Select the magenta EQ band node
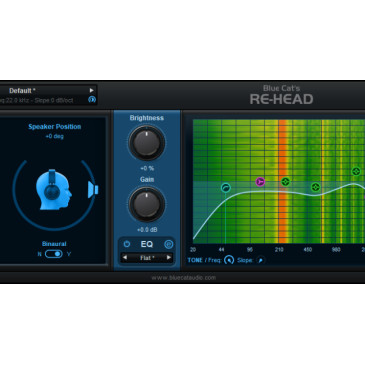Image resolution: width=365 pixels, height=365 pixels. click(x=260, y=182)
